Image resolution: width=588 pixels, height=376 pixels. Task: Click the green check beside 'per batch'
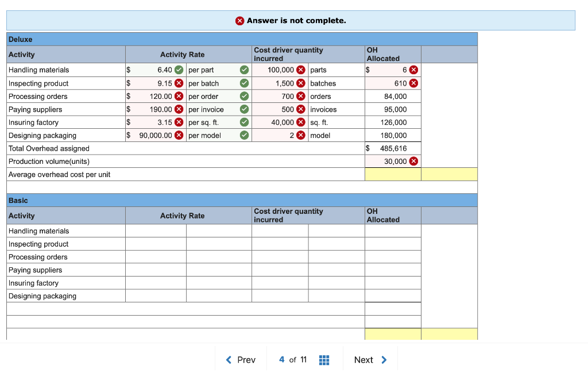244,83
